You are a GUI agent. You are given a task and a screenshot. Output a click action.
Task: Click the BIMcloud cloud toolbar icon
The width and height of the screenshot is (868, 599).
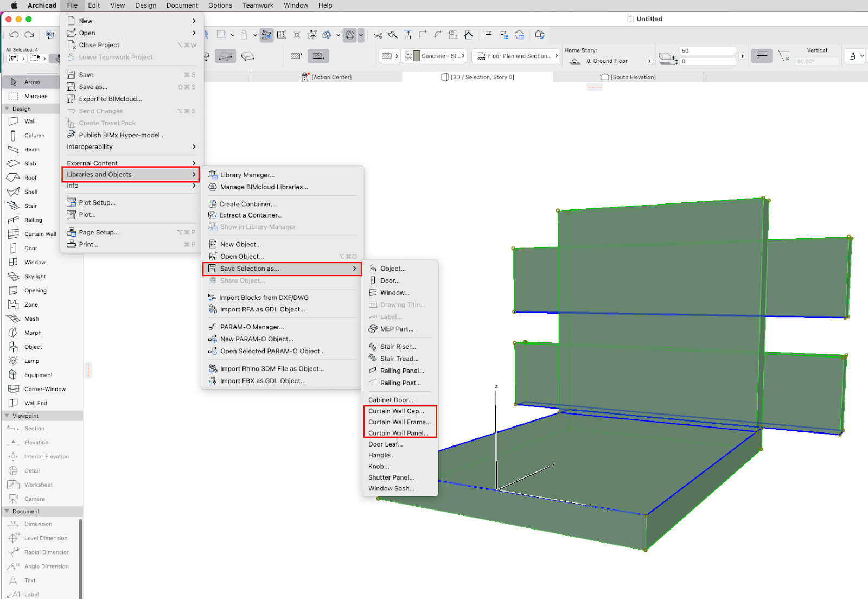coord(520,35)
